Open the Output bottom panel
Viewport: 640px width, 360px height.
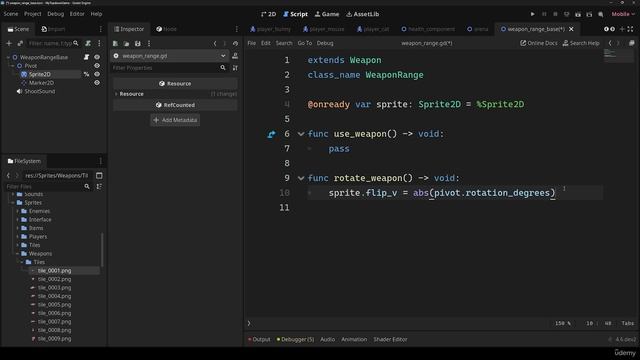coord(259,339)
